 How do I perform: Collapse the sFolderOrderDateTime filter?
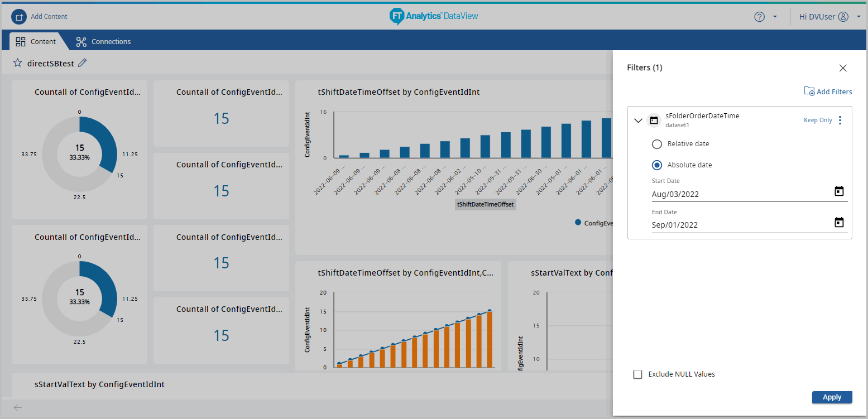click(x=639, y=121)
